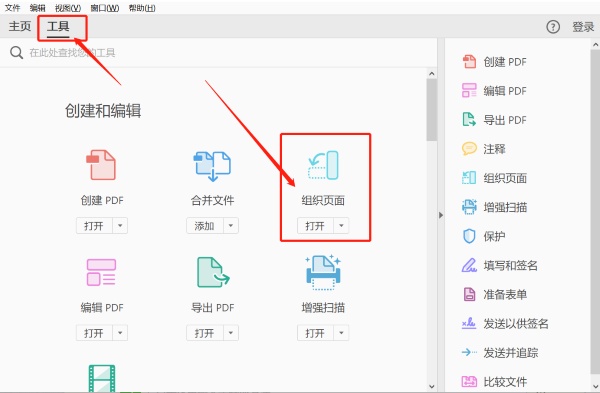Click 保护 label in right sidebar
The image size is (600, 393).
pos(494,236)
